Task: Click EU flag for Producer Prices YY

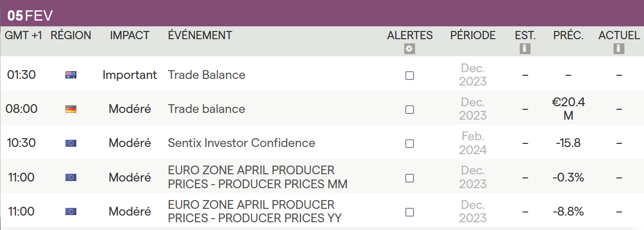Action: pyautogui.click(x=71, y=211)
